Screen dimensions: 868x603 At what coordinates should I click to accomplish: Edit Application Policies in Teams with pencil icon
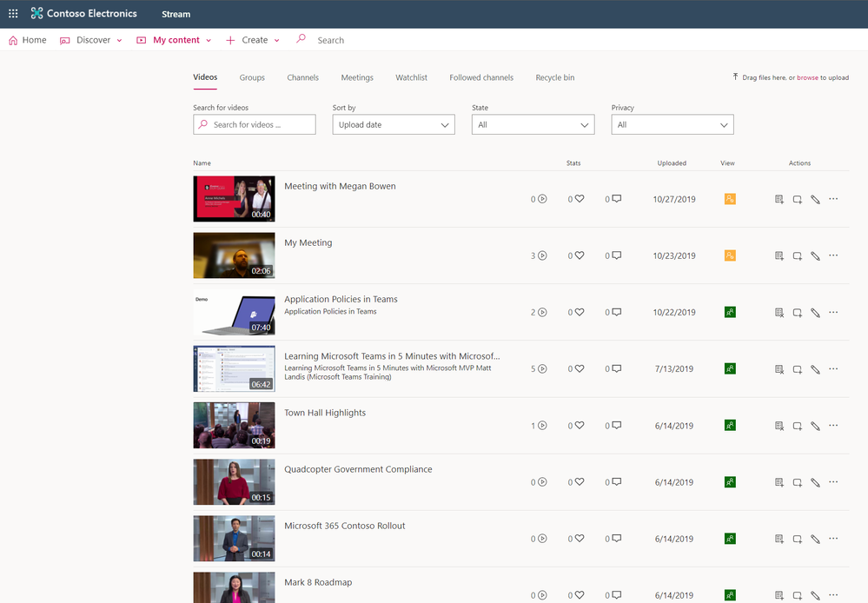(815, 313)
